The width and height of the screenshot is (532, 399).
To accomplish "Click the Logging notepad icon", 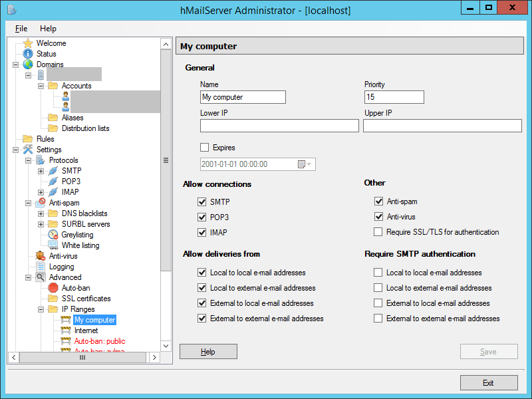I will [x=41, y=267].
